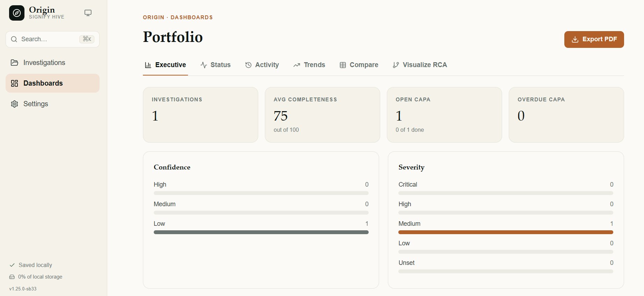The height and width of the screenshot is (296, 644).
Task: Click the Visualize RCA branch icon
Action: tap(396, 65)
